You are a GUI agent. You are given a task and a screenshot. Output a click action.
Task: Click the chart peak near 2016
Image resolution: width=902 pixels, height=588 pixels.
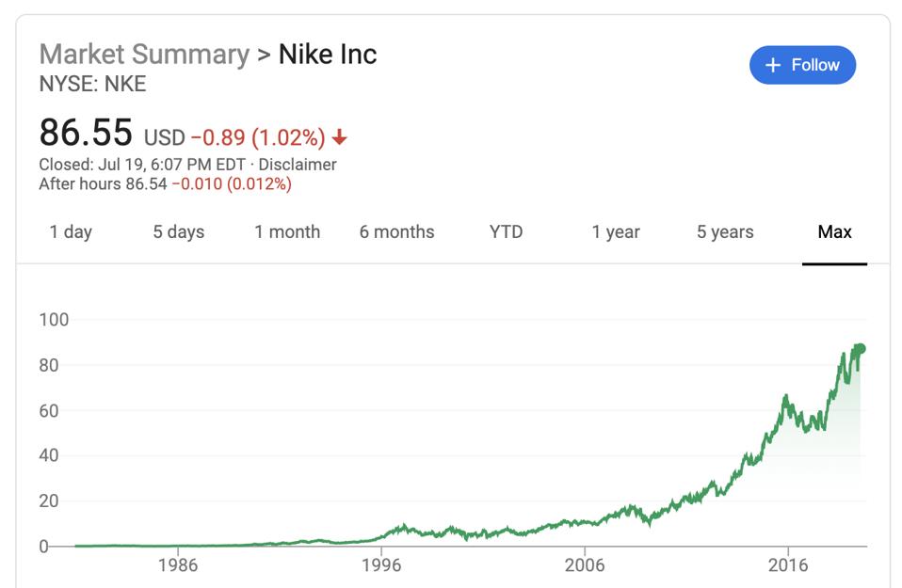pyautogui.click(x=786, y=397)
